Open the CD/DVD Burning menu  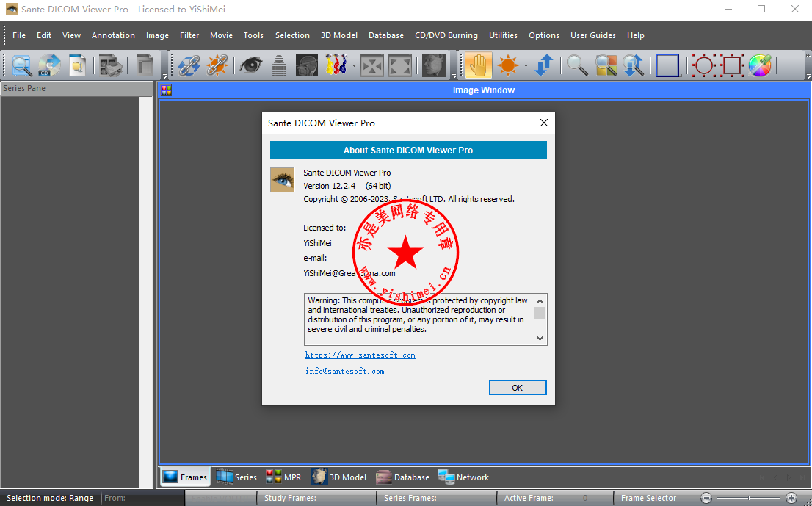click(446, 35)
